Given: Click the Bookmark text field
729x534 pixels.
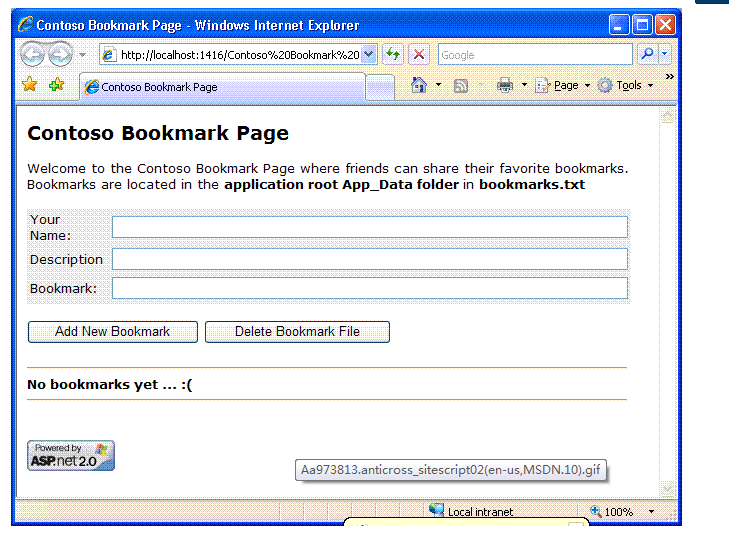Looking at the screenshot, I should tap(370, 288).
